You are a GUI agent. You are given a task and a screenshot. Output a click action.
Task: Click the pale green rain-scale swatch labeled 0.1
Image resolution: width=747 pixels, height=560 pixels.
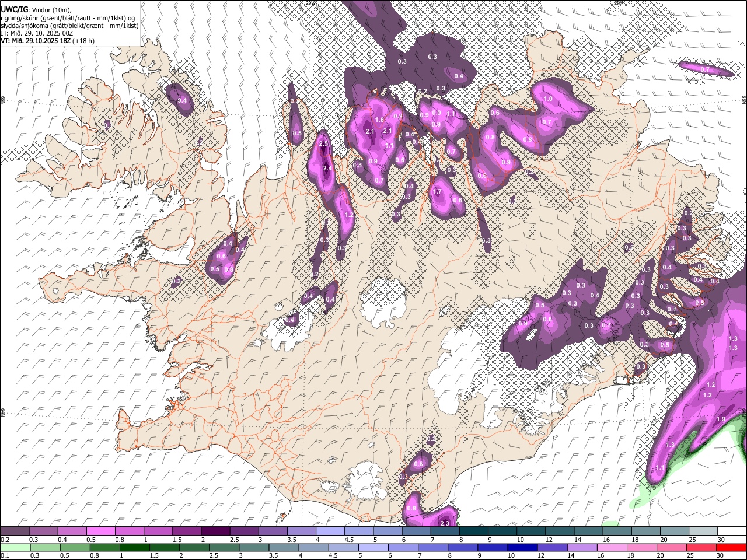[15, 547]
